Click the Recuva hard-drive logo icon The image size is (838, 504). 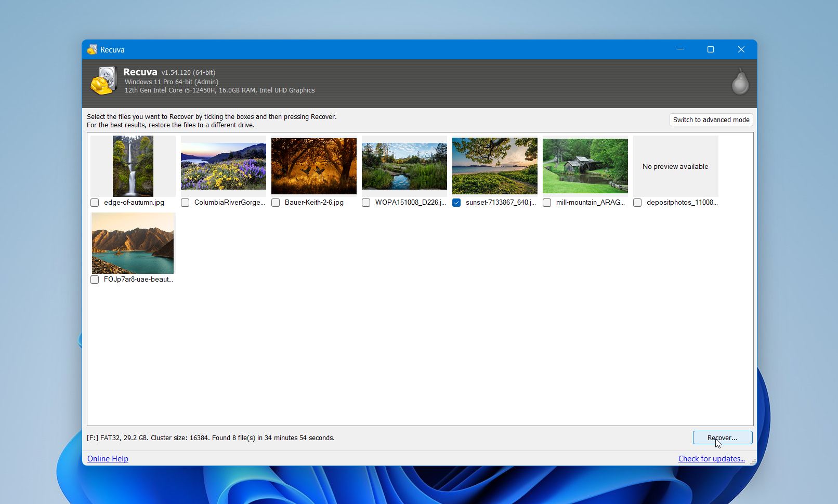click(x=103, y=81)
